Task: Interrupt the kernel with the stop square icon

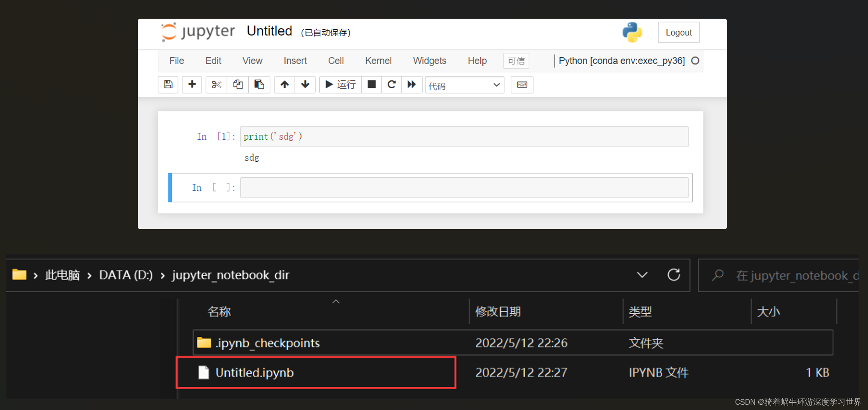Action: (371, 85)
